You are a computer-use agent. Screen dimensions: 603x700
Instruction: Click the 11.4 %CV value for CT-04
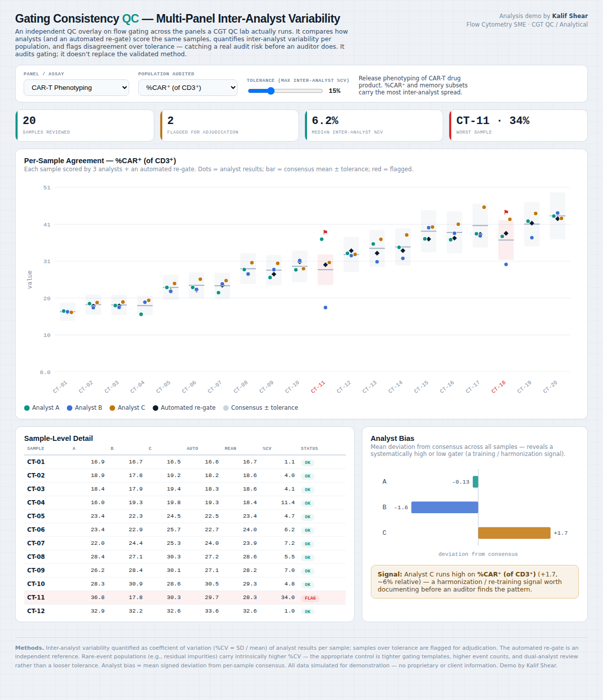(288, 503)
